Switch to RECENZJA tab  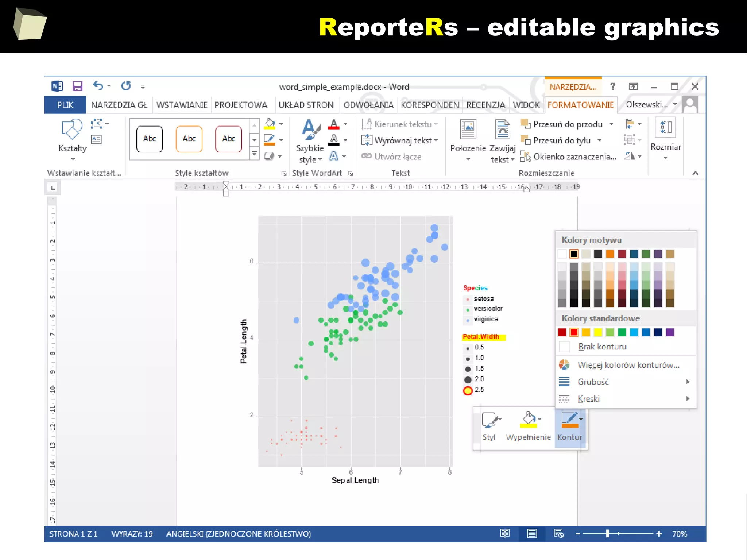coord(485,105)
